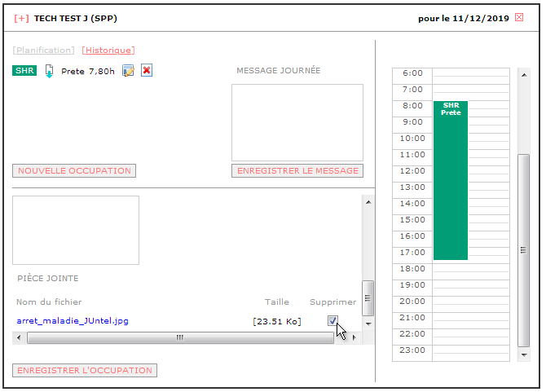Switch to the Planification tab
Screen dimensions: 546x392
(43, 51)
